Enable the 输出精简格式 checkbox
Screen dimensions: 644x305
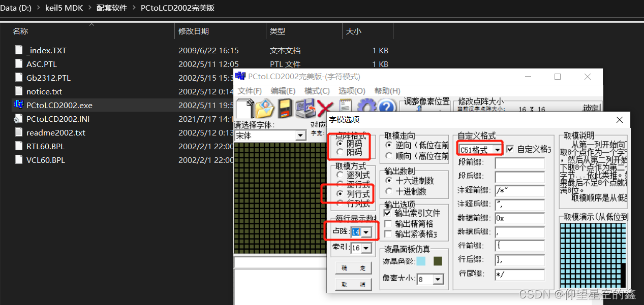click(x=387, y=224)
